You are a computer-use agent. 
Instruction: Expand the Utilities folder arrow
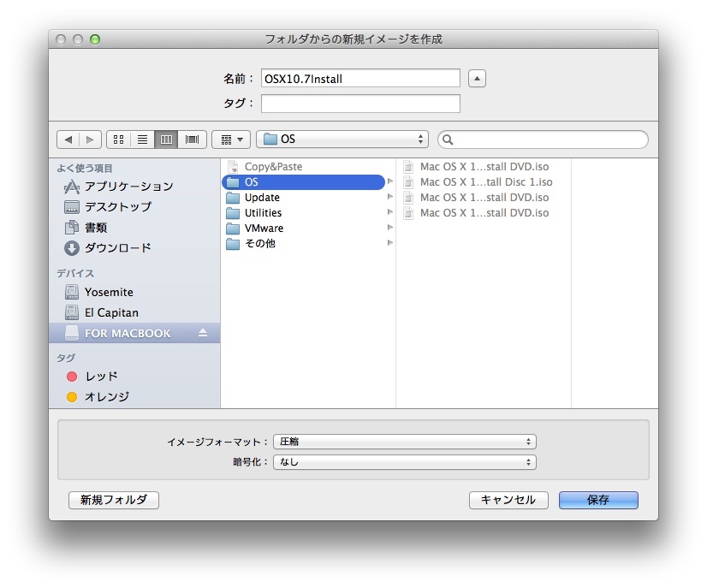tap(390, 212)
